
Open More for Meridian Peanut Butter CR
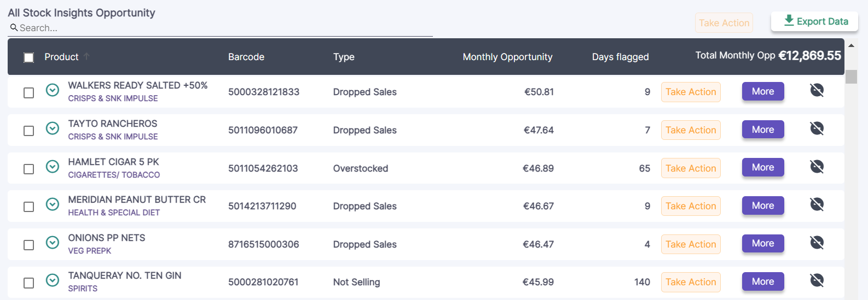tap(762, 205)
